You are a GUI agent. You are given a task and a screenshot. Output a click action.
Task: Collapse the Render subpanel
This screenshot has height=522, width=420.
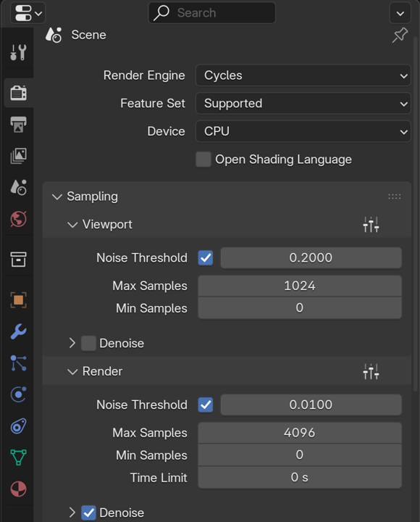click(x=72, y=372)
